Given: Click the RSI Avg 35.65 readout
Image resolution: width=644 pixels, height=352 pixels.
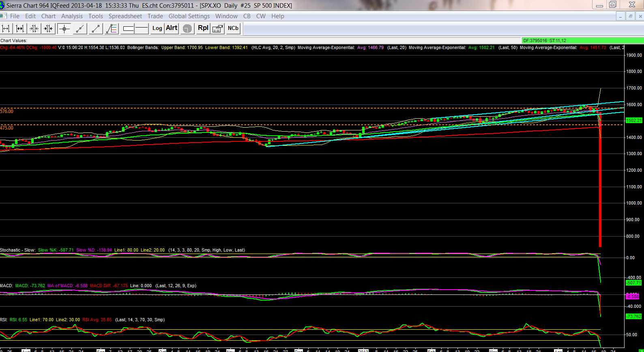Looking at the screenshot, I should (x=97, y=320).
